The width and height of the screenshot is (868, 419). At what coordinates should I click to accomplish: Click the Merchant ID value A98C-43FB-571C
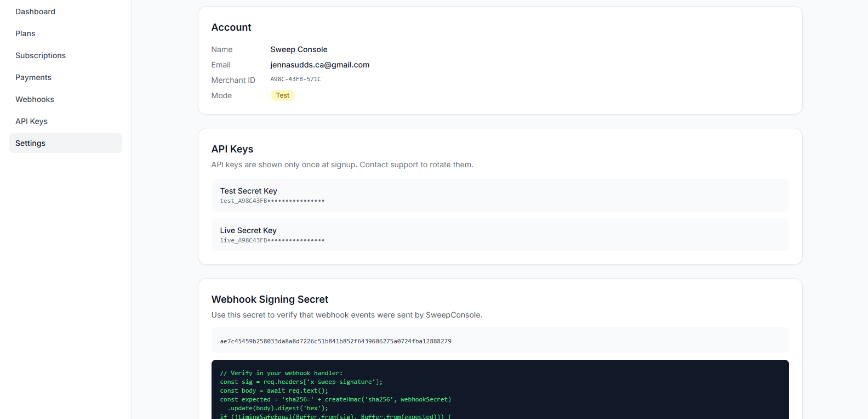click(x=296, y=80)
